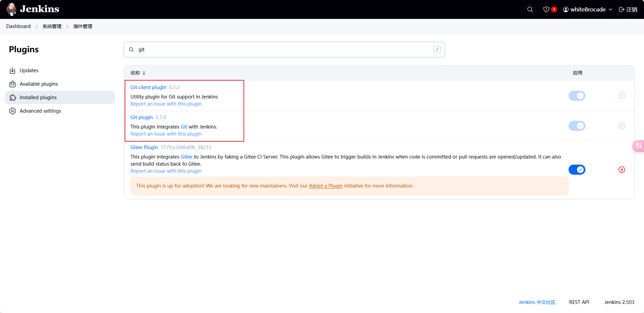This screenshot has width=644, height=313.
Task: Click the pink translate widget at right edge
Action: 638,146
